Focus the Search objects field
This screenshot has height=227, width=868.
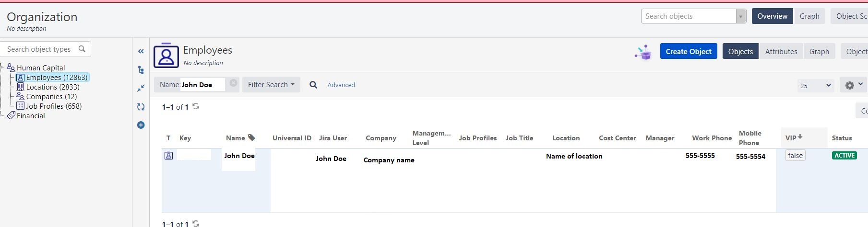point(689,16)
